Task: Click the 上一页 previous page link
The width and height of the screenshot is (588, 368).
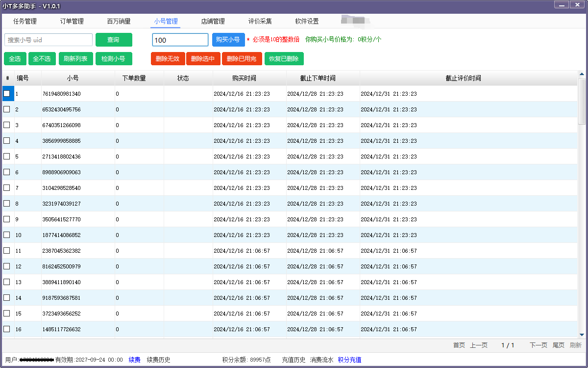Action: (x=479, y=345)
